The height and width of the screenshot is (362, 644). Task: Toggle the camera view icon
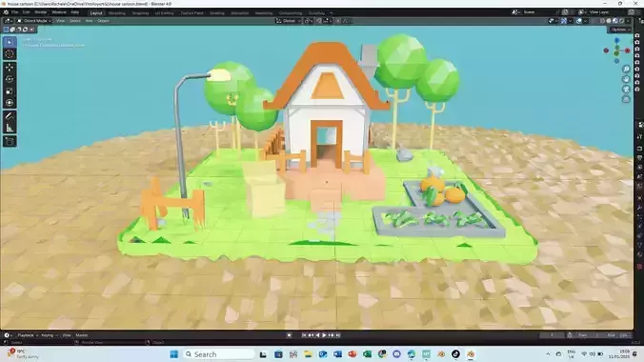(x=626, y=90)
